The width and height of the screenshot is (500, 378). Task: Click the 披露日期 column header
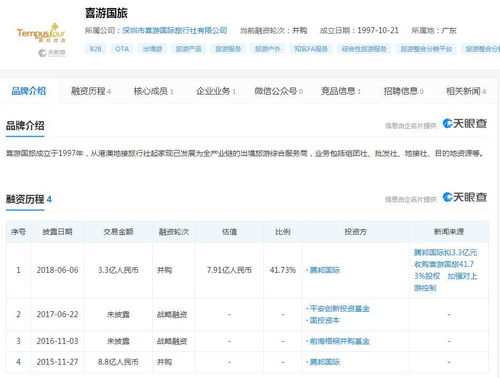(x=57, y=232)
